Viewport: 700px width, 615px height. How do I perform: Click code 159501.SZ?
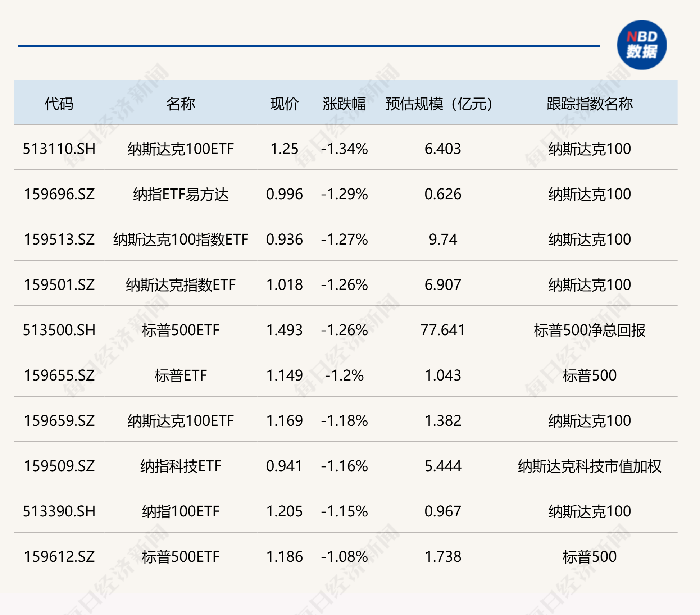tap(59, 285)
